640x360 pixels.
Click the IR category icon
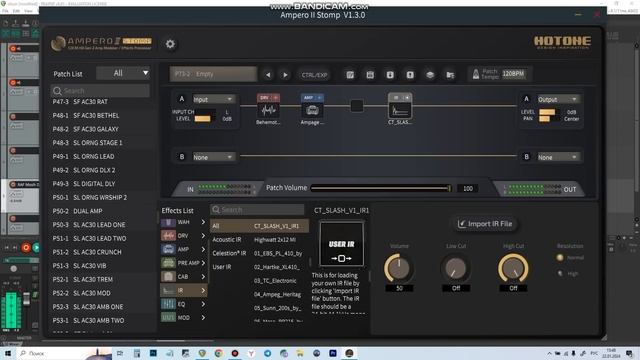point(168,290)
